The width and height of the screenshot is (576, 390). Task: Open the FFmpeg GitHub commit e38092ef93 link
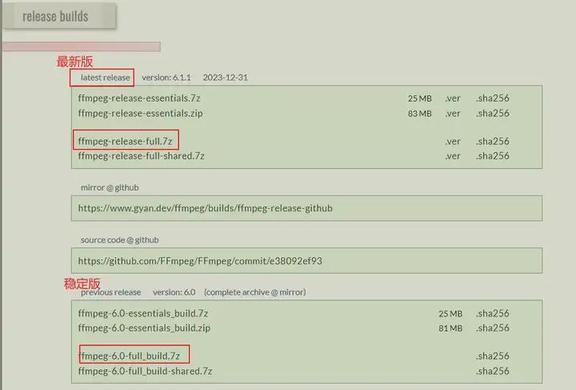pos(200,261)
